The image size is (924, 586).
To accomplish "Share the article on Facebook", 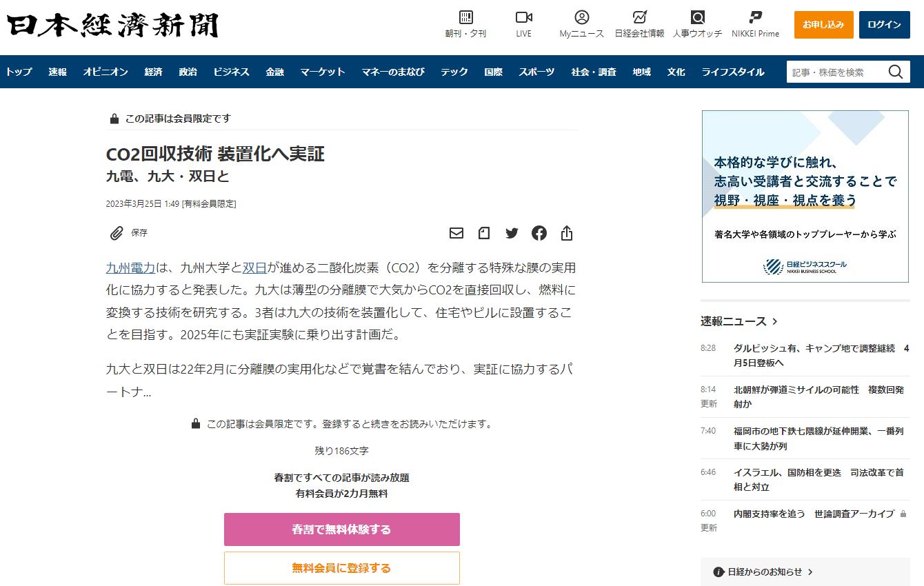I will click(539, 233).
